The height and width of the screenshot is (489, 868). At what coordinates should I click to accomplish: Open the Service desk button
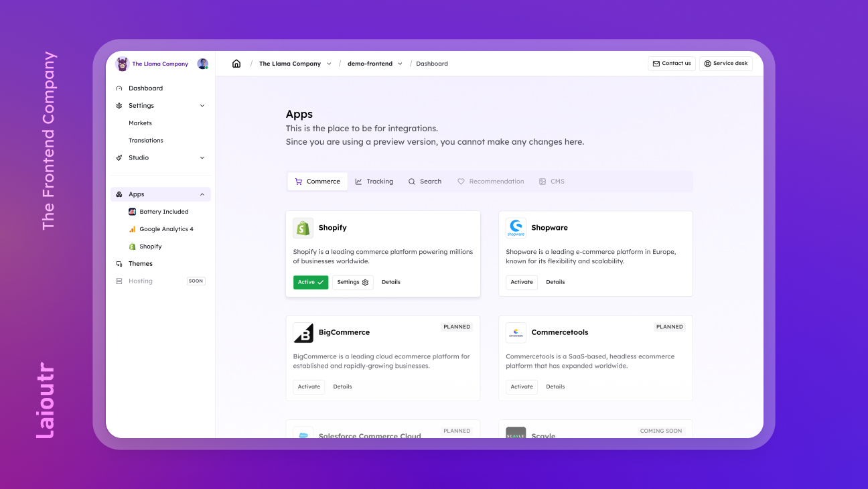tap(726, 64)
